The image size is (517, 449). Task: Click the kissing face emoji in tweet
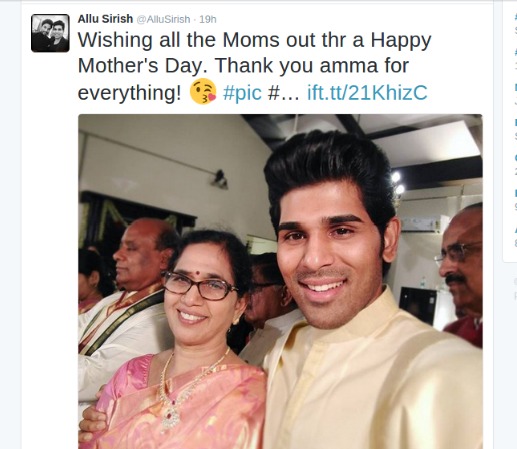[x=203, y=92]
